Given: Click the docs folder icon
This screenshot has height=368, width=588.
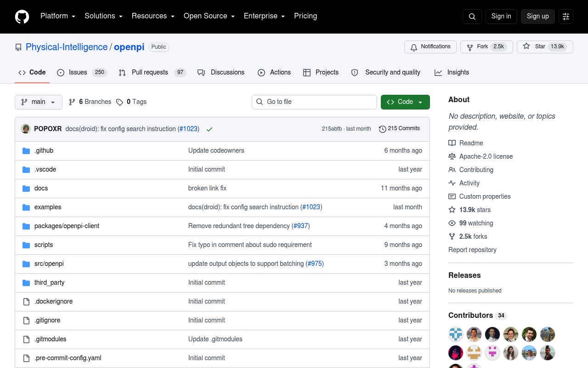Looking at the screenshot, I should (26, 188).
